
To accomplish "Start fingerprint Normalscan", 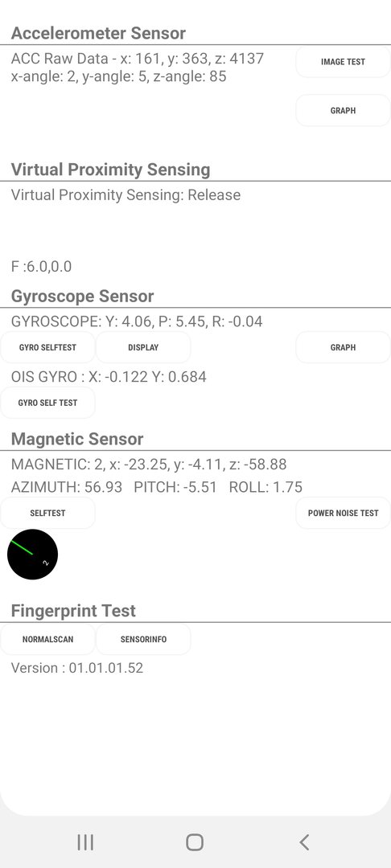I will [x=47, y=640].
